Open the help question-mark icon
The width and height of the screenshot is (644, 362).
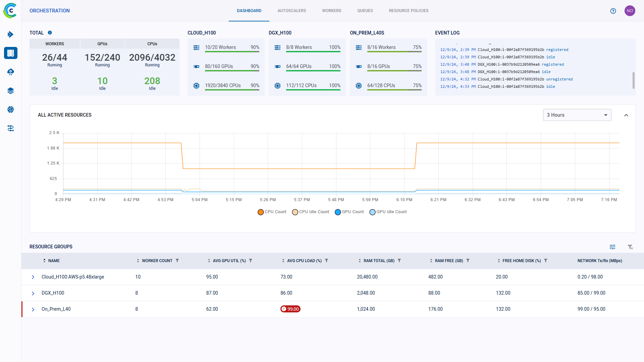[613, 11]
